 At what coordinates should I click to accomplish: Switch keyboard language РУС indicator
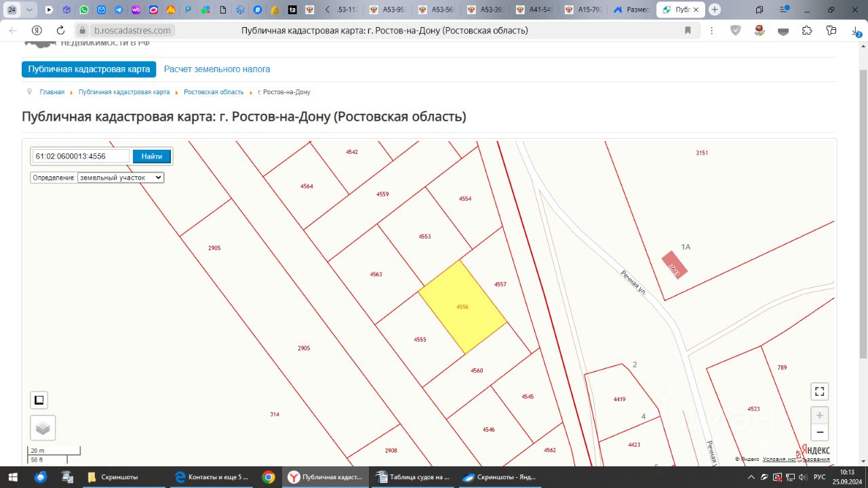pyautogui.click(x=820, y=477)
